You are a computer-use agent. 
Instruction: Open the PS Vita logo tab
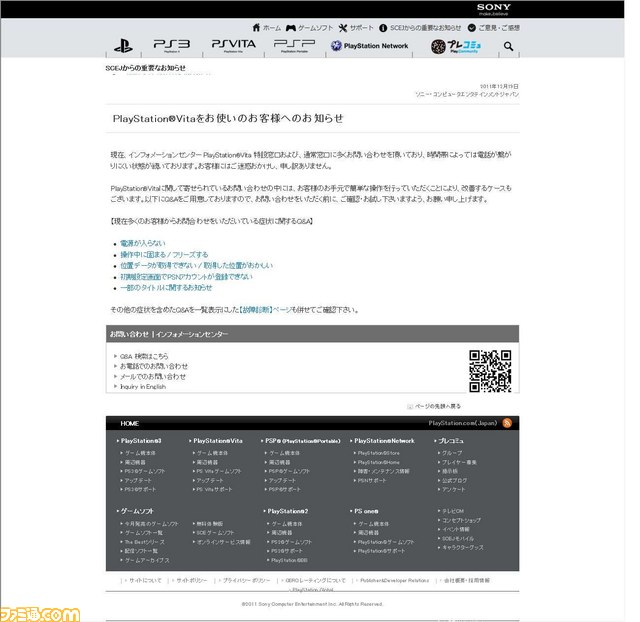(233, 45)
